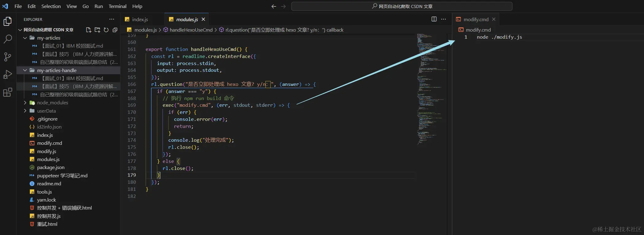Open Explorer views and more actions menu
This screenshot has height=235, width=644.
click(112, 19)
